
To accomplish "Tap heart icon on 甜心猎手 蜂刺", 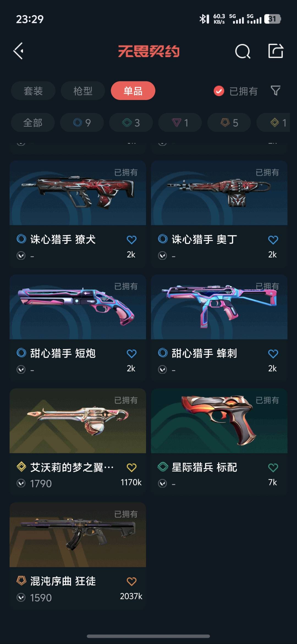I will point(273,353).
